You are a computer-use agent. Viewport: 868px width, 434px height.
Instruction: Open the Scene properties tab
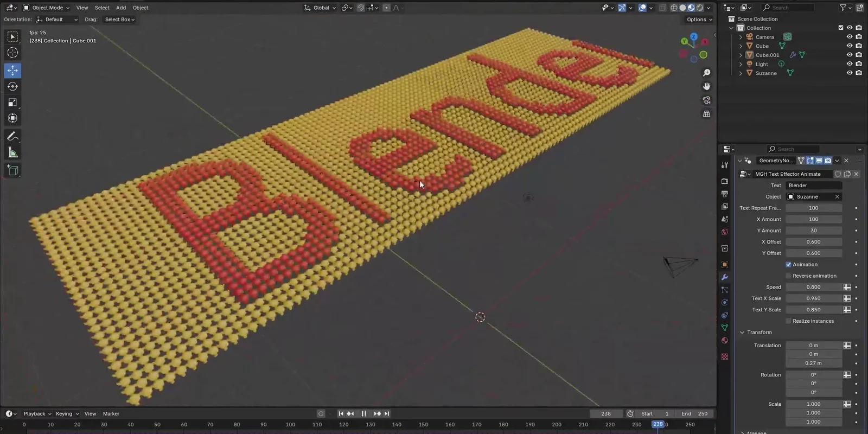[725, 219]
